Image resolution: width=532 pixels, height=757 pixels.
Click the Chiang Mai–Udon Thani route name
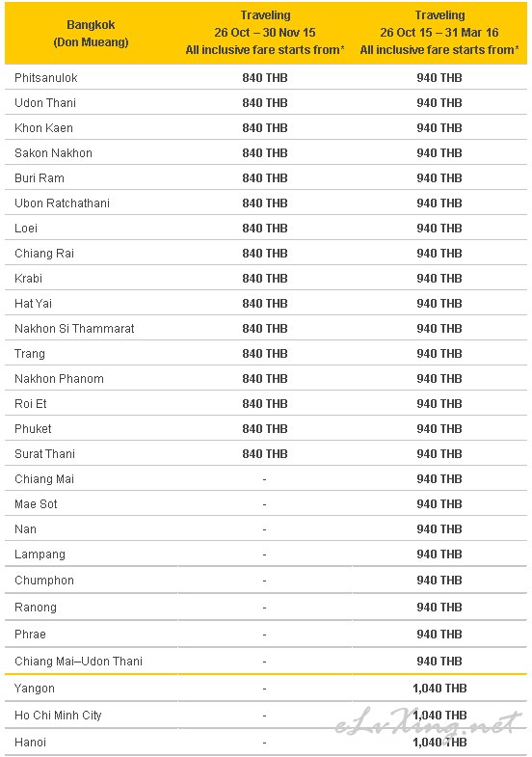(x=79, y=662)
